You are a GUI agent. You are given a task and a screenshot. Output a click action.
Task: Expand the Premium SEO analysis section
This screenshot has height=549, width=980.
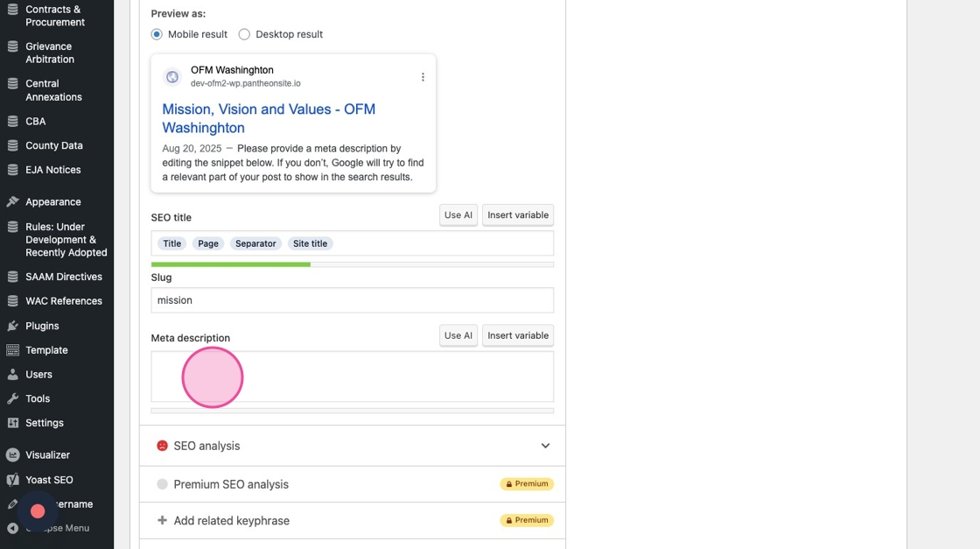[x=352, y=484]
